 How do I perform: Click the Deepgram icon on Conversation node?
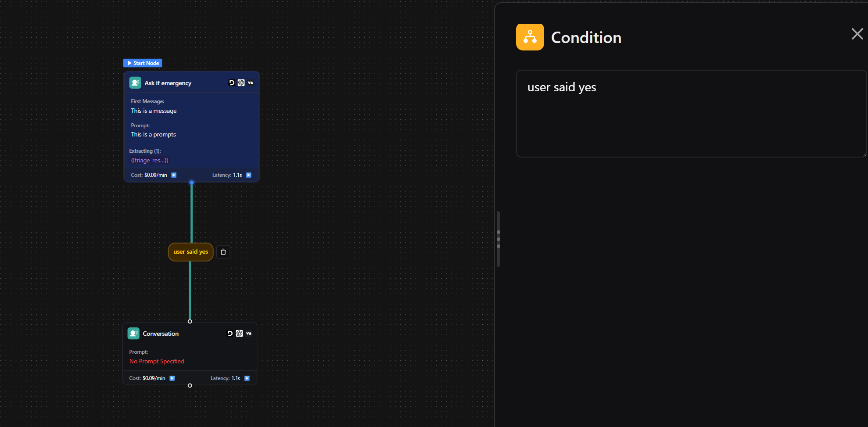[230, 334]
